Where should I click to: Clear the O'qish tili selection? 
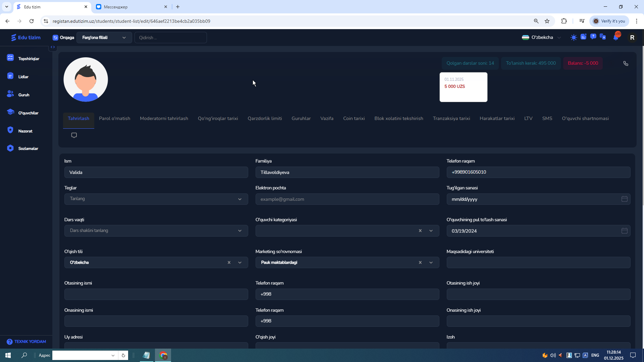[x=229, y=262]
